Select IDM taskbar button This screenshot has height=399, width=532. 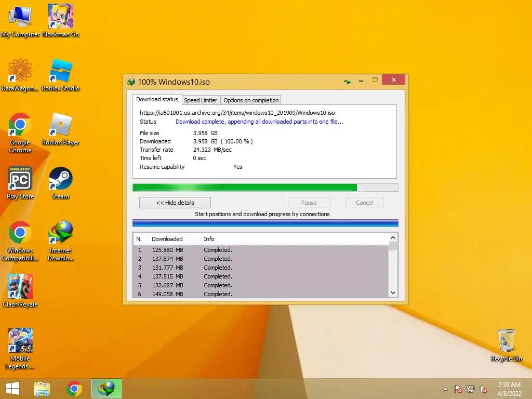click(107, 389)
